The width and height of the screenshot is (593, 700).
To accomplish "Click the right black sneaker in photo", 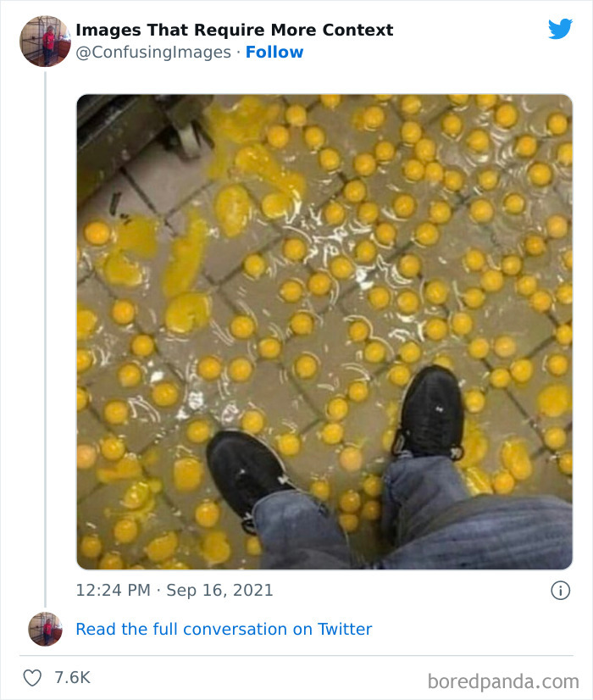I will coord(430,412).
